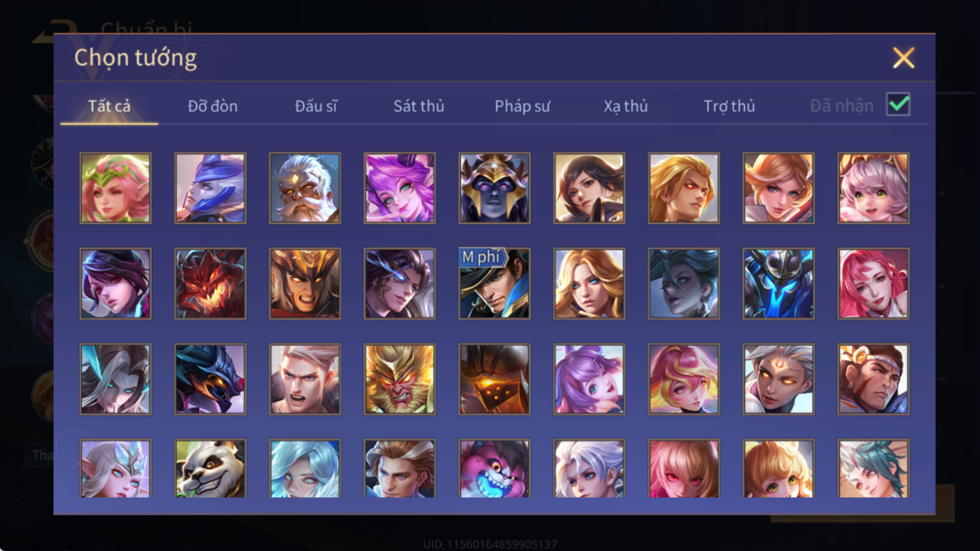980x551 pixels.
Task: Select the pink-haired woman hero portrait
Action: coord(874,284)
